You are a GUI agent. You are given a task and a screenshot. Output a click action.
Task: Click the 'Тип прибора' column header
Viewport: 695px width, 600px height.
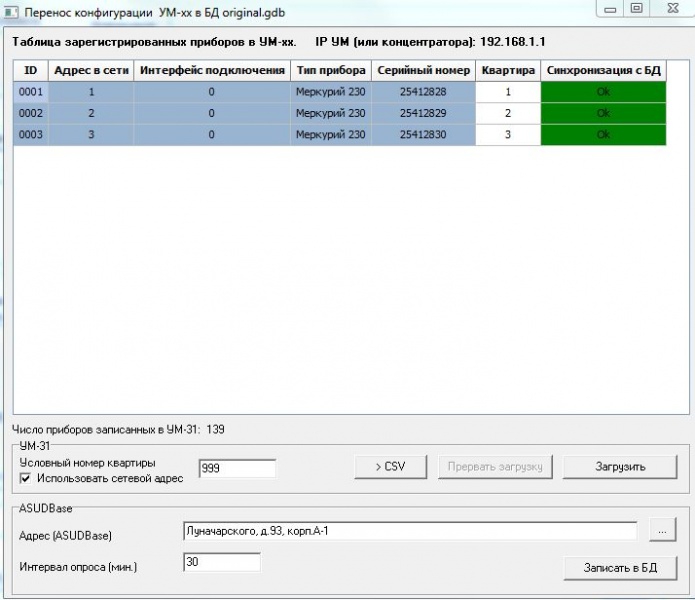[330, 71]
